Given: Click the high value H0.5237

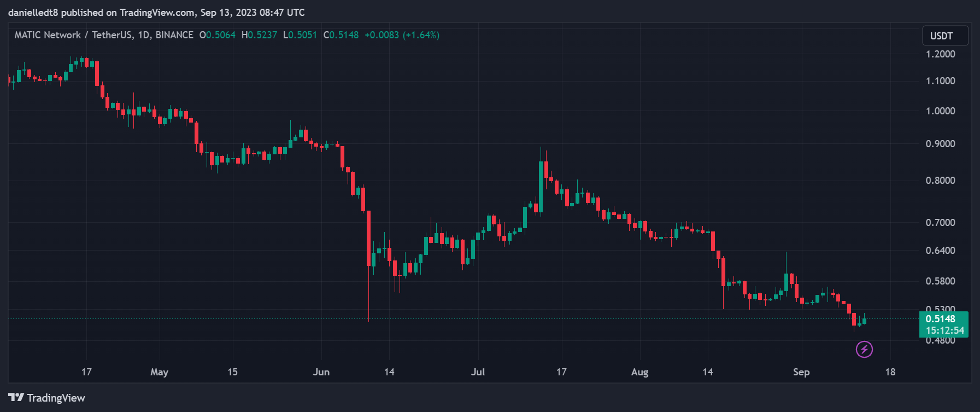Looking at the screenshot, I should coord(259,35).
